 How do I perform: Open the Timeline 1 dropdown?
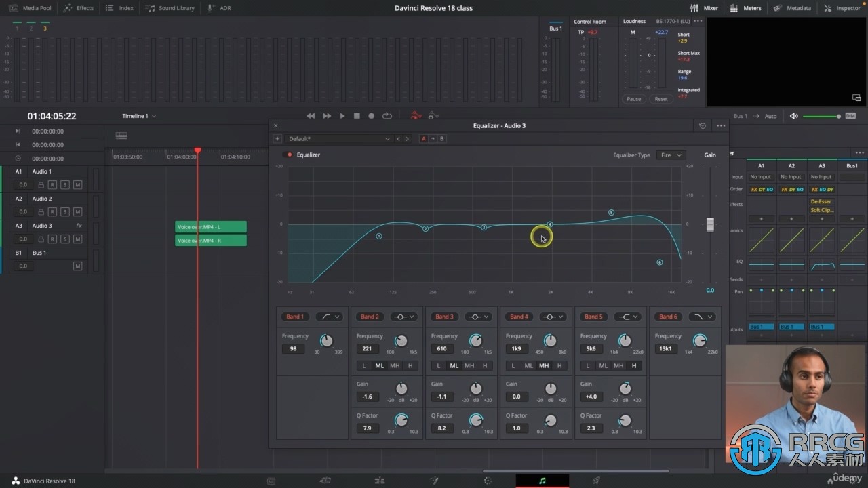click(x=139, y=116)
